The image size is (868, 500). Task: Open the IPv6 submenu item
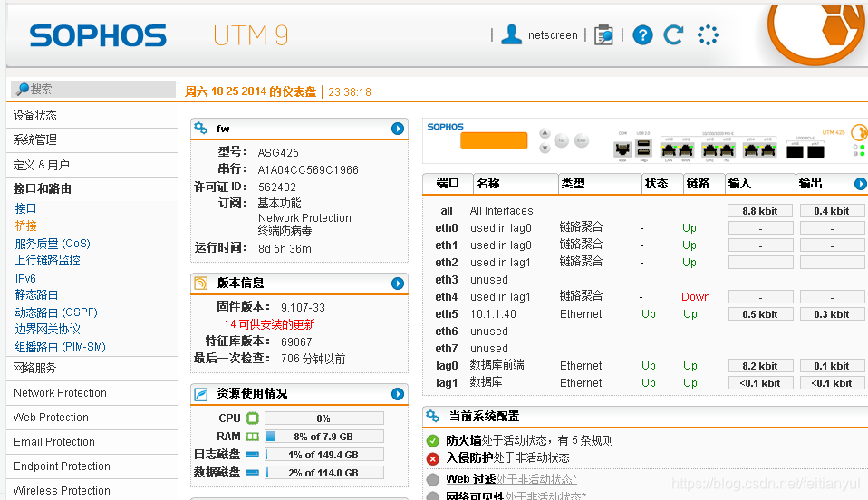25,278
